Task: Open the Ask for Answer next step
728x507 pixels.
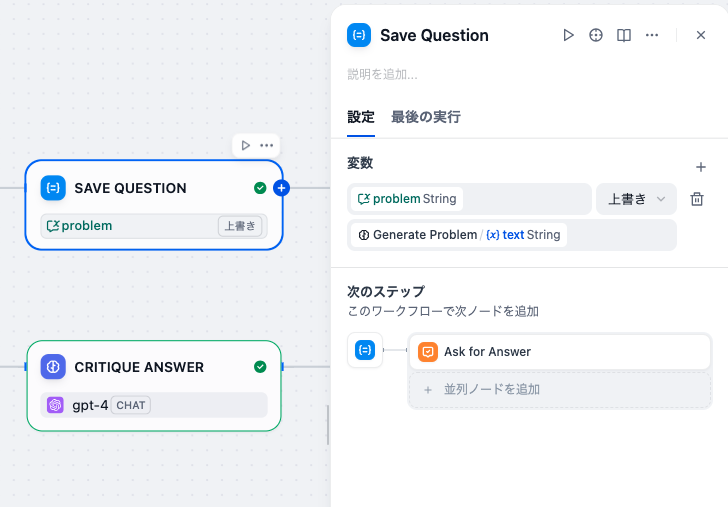Action: point(559,351)
